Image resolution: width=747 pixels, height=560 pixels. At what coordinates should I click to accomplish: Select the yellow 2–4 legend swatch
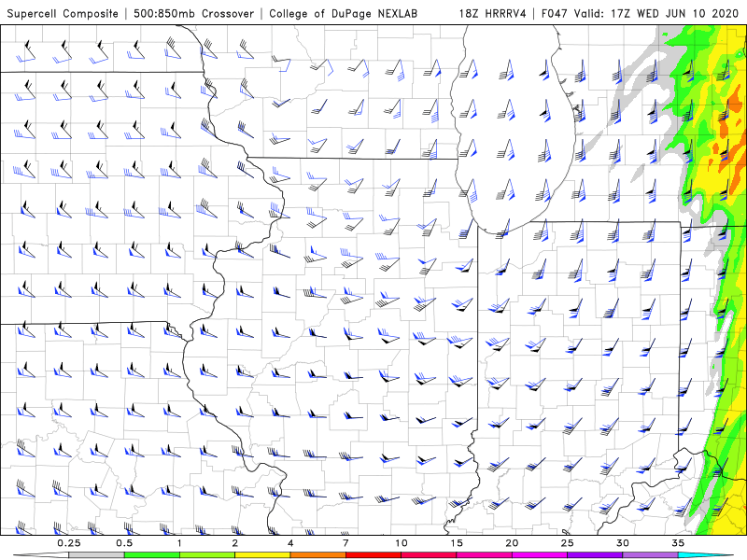tap(262, 555)
